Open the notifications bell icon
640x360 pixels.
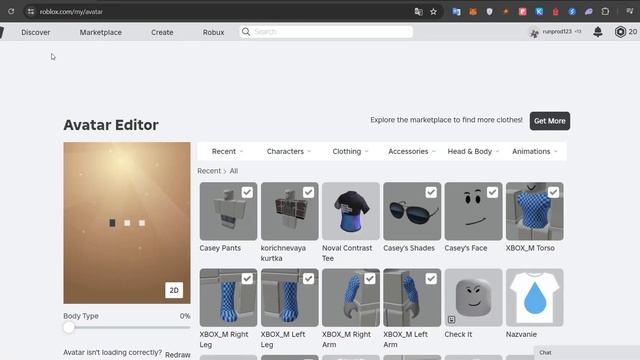598,32
